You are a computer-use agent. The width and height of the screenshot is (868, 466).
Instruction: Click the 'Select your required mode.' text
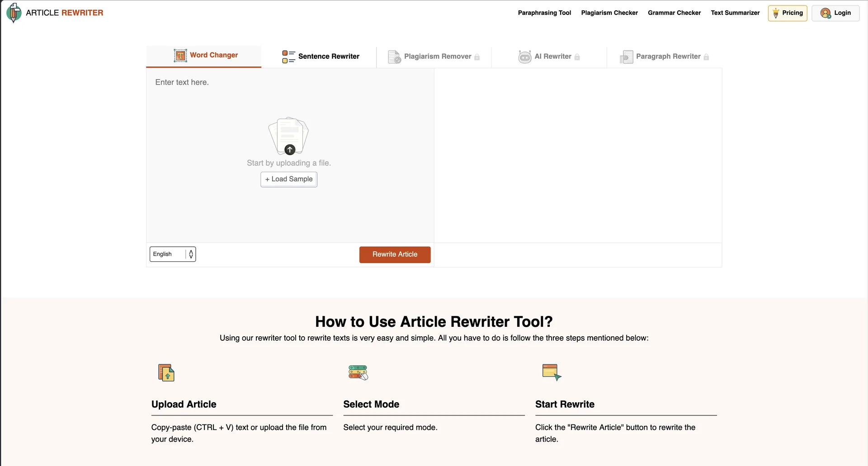(390, 428)
